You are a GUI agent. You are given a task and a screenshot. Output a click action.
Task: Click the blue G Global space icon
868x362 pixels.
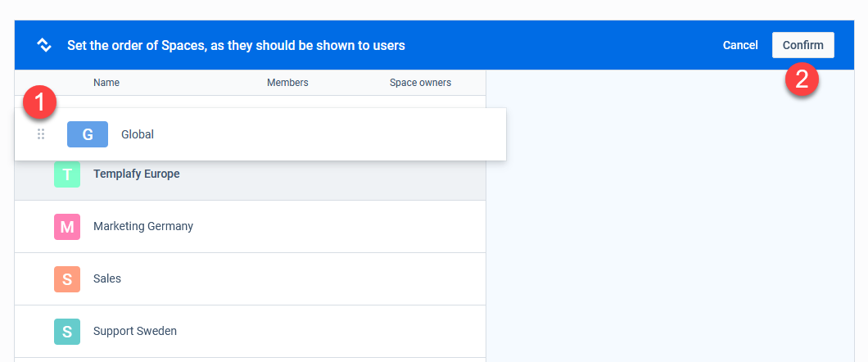click(88, 134)
